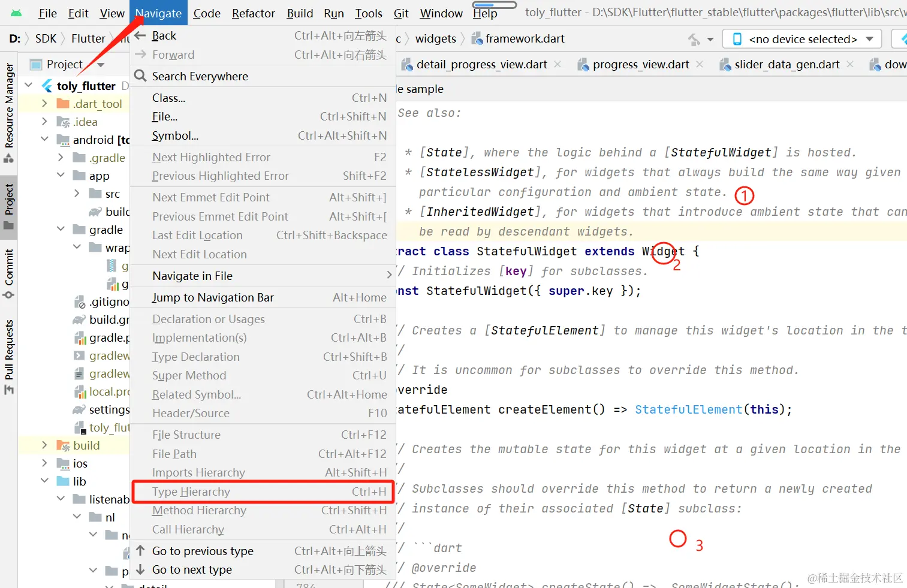Viewport: 907px width, 588px height.
Task: Click the Search Everywhere magnifier icon
Action: [x=140, y=76]
